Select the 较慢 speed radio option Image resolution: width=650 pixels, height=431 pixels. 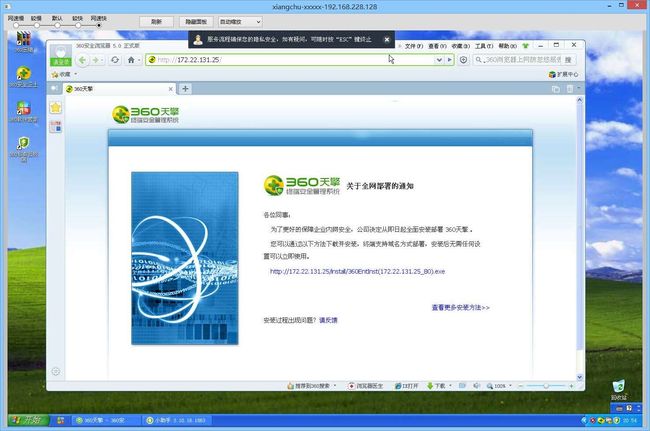tap(36, 25)
